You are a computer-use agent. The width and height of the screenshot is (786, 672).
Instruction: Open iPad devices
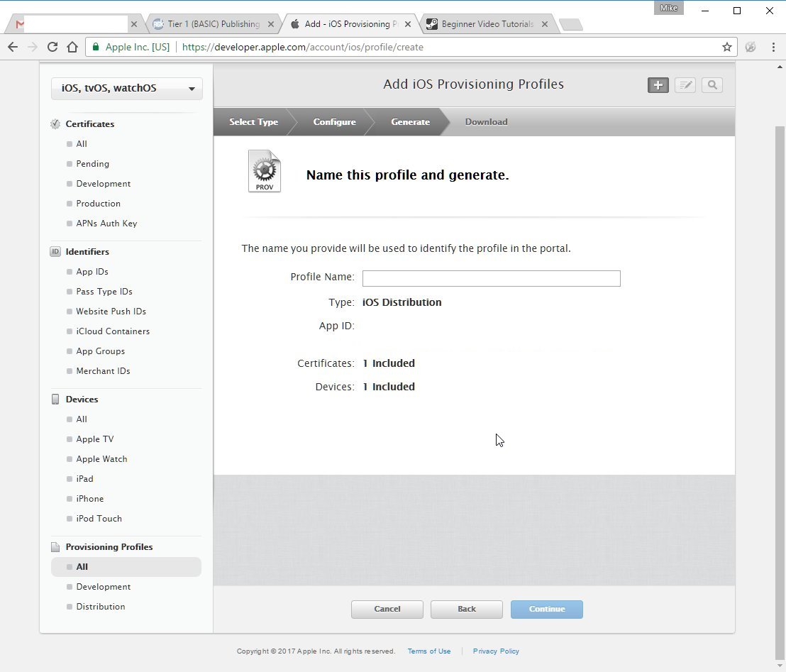84,479
